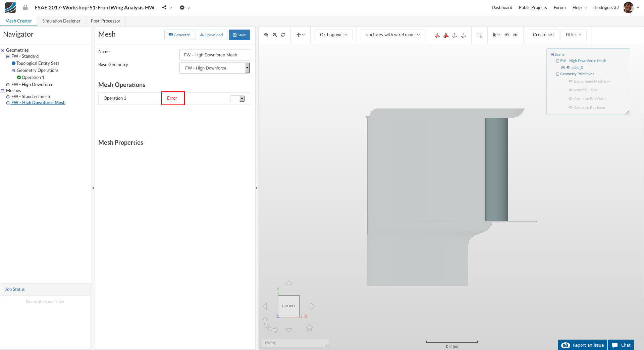Click the Operation 1 green check icon

(19, 77)
